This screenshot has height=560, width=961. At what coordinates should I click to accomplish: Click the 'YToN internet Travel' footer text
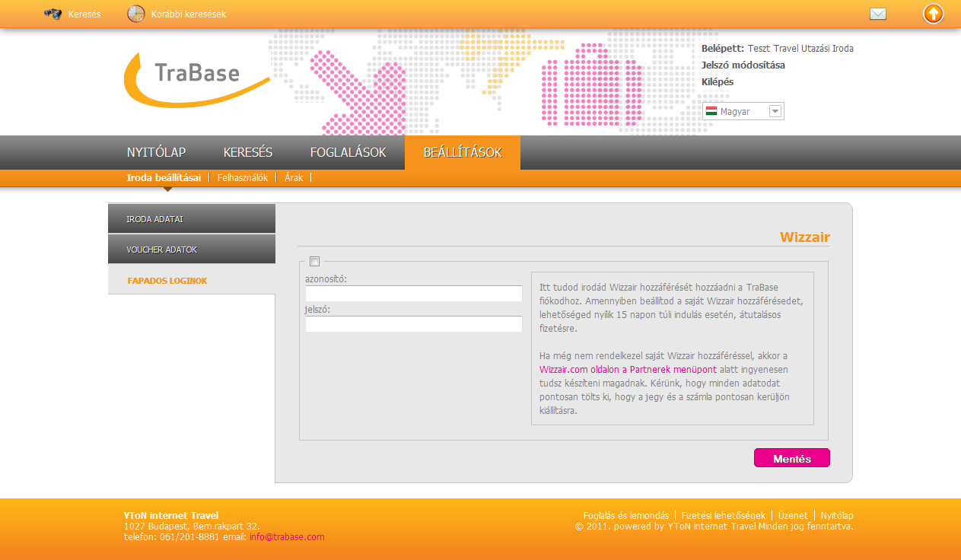click(171, 515)
